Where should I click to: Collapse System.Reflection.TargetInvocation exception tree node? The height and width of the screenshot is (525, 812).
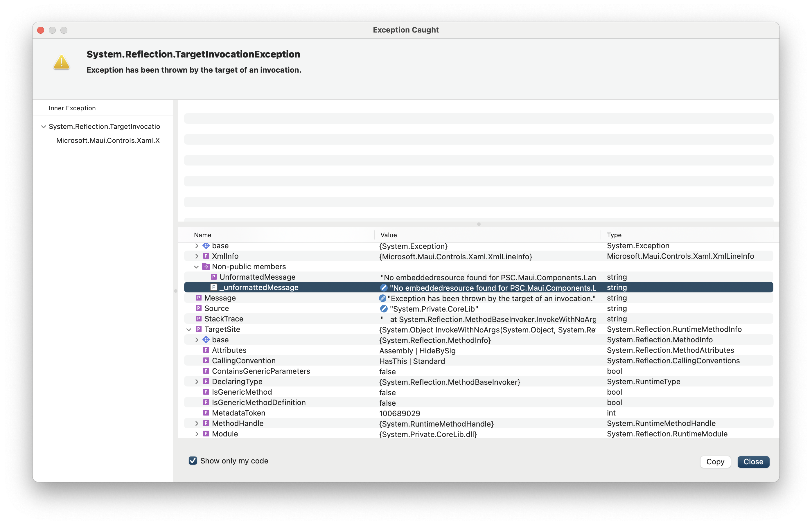(x=43, y=127)
